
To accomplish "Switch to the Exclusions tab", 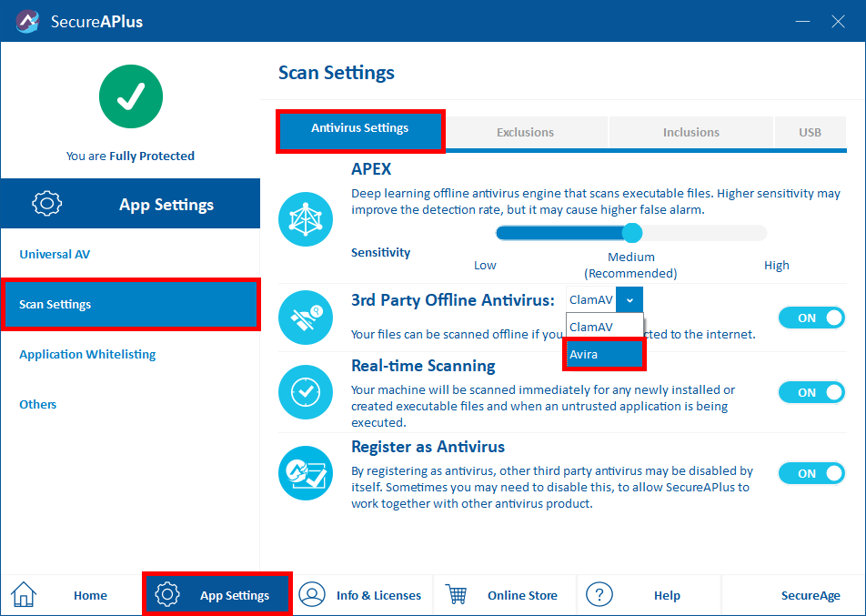I will (526, 131).
